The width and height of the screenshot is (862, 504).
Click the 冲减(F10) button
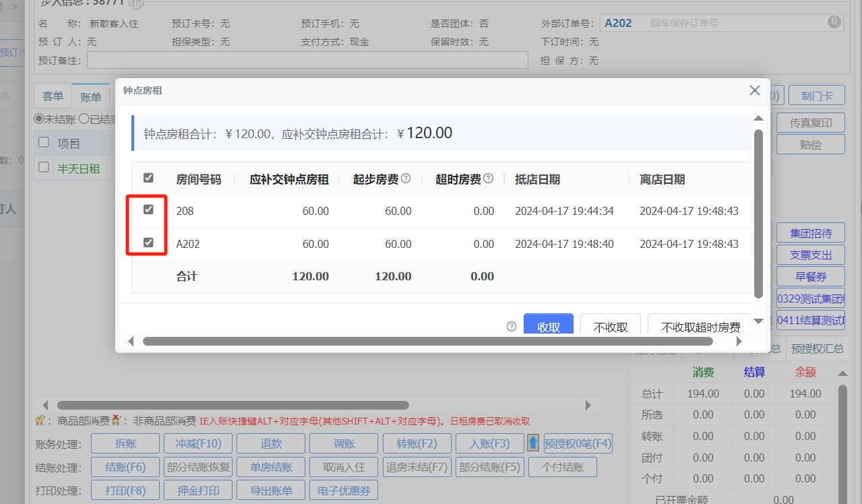[x=198, y=443]
